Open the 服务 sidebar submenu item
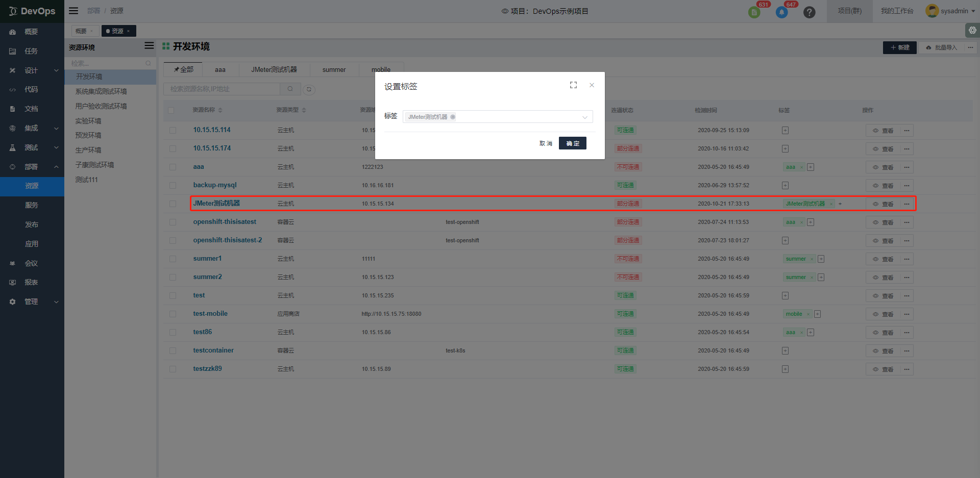Screen dimensions: 980x478 click(32, 206)
